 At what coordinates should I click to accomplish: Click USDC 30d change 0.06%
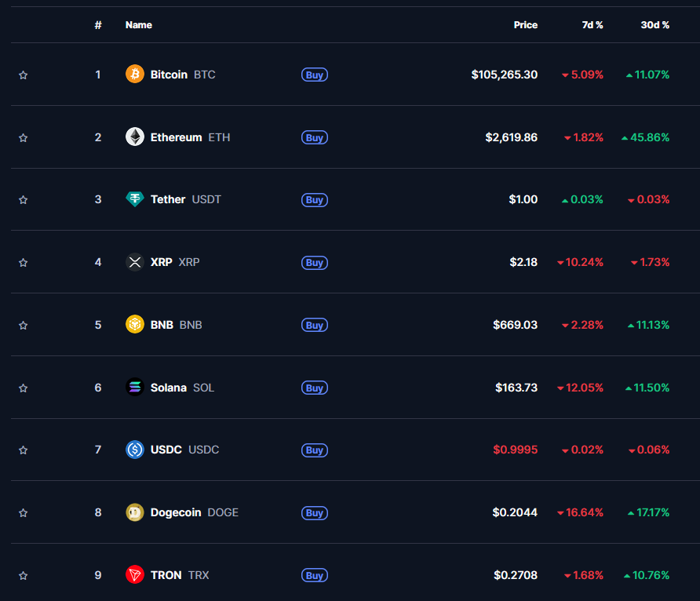click(649, 450)
